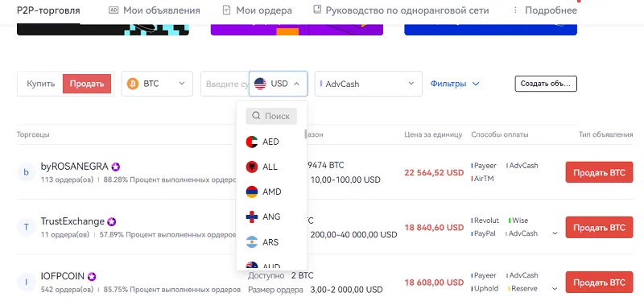The height and width of the screenshot is (305, 644).
Task: Open the AdvCash payment dropdown
Action: (x=369, y=84)
